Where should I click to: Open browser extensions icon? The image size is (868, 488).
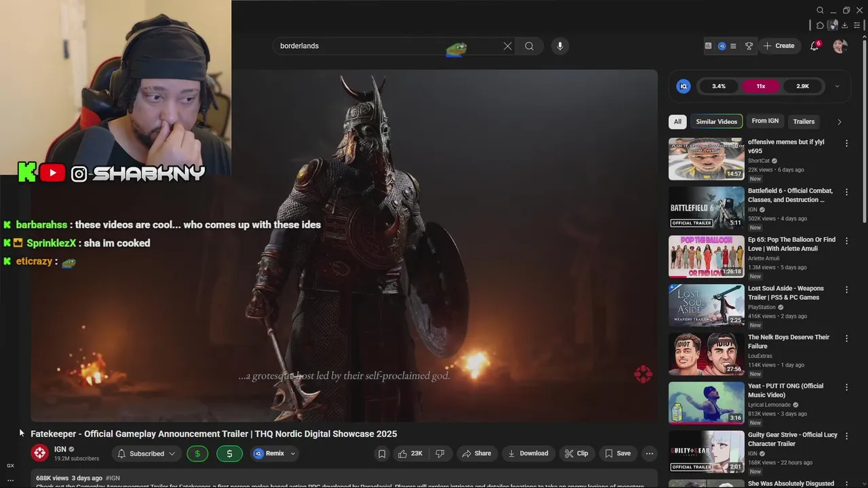[x=820, y=25]
